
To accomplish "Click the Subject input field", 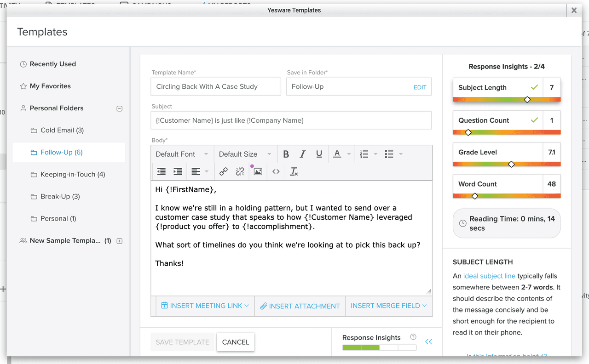I will pos(291,120).
